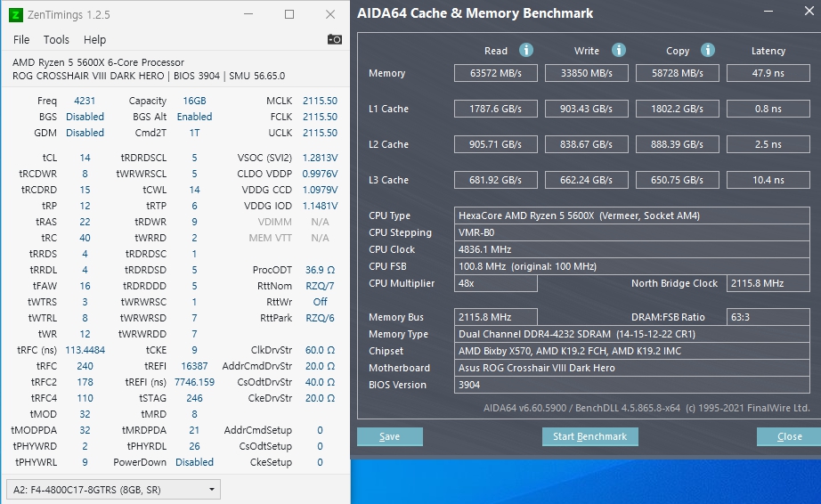821x504 pixels.
Task: Click the Memory Bus value 2115.8 MHz
Action: pyautogui.click(x=496, y=317)
